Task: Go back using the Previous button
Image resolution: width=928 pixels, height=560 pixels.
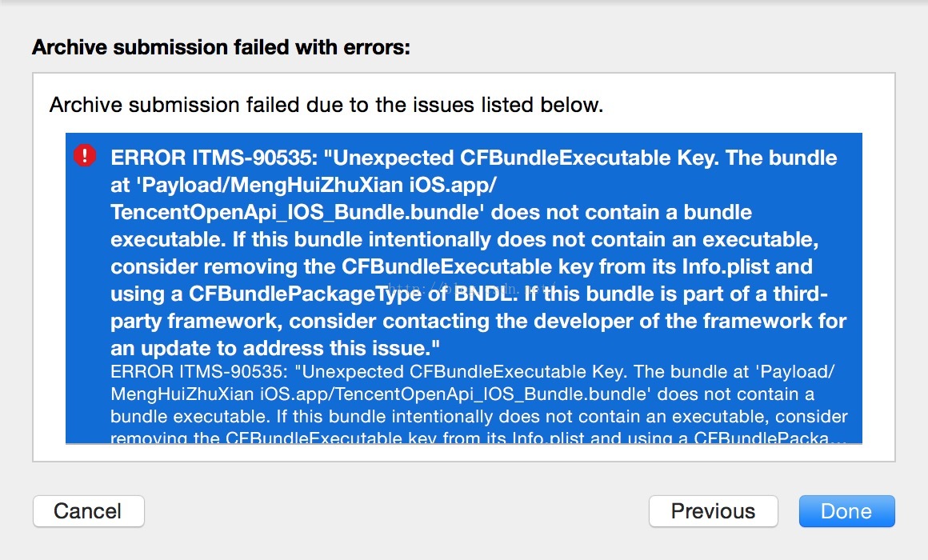Action: tap(713, 511)
